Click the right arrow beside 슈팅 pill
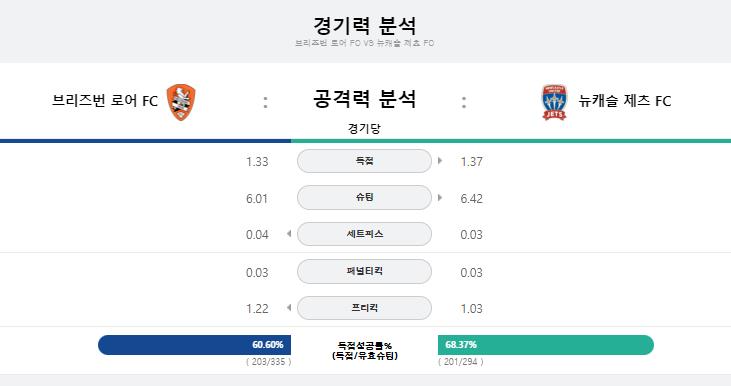731x386 pixels. click(x=440, y=198)
